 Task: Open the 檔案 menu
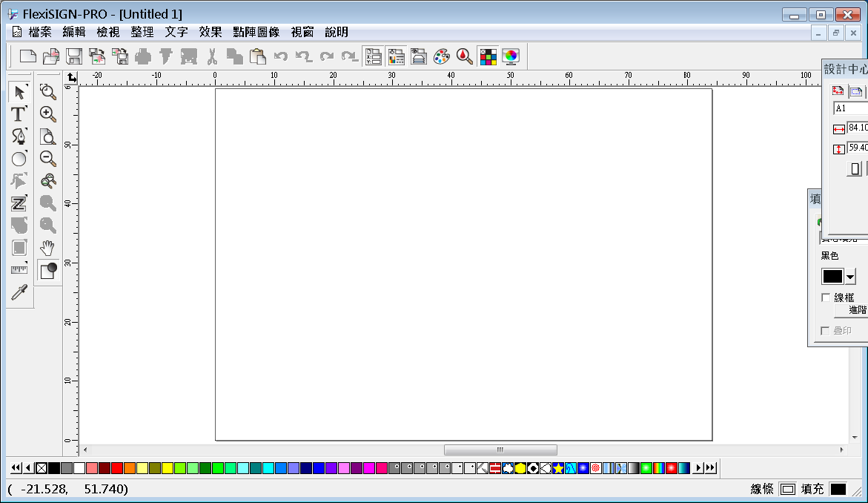(41, 32)
